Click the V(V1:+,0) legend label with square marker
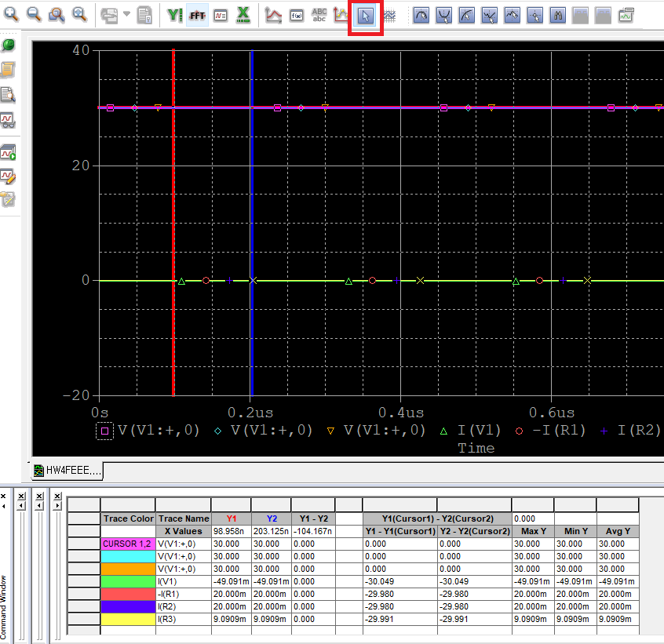This screenshot has height=644, width=664. click(x=159, y=430)
